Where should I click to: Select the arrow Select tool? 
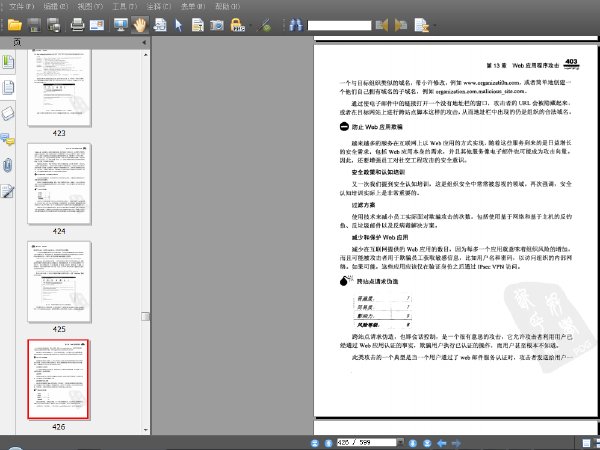(x=178, y=25)
